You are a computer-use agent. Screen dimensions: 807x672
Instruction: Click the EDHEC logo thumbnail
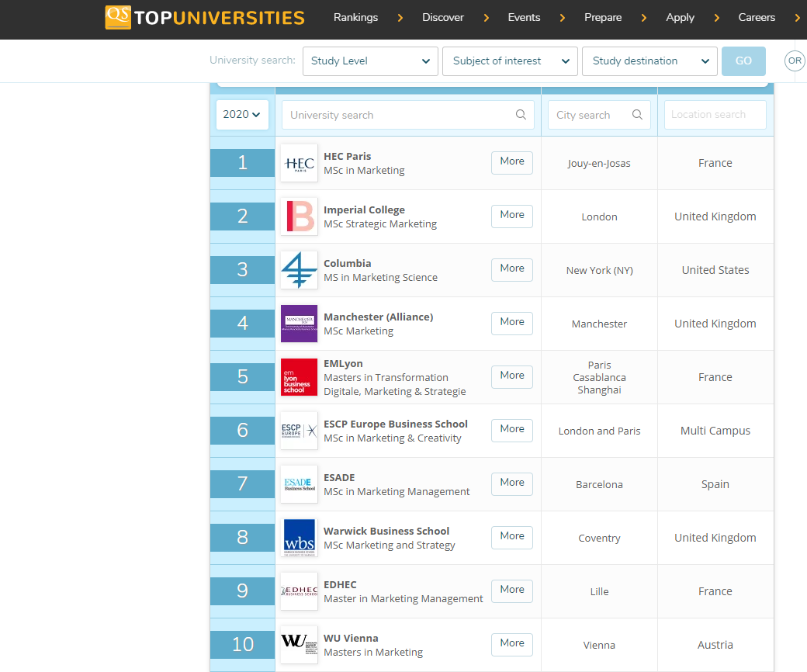click(299, 591)
